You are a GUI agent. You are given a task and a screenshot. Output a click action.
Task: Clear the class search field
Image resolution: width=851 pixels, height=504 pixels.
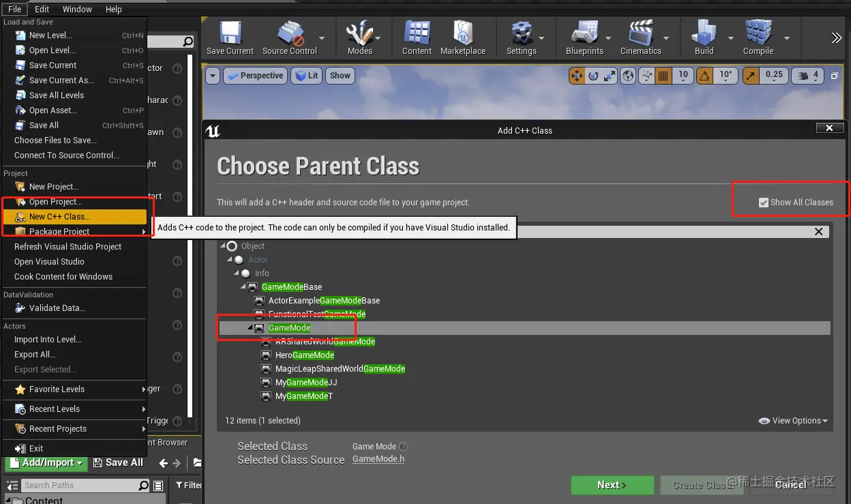pos(818,232)
